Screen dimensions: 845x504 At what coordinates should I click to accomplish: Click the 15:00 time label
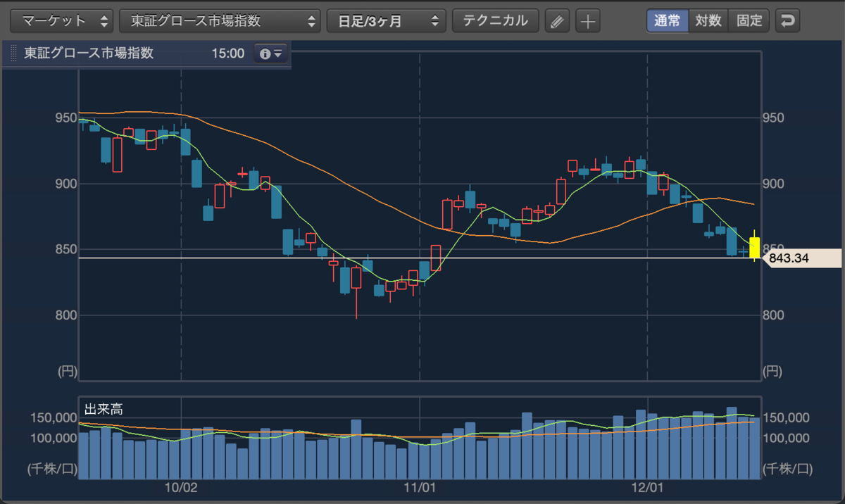(x=227, y=53)
